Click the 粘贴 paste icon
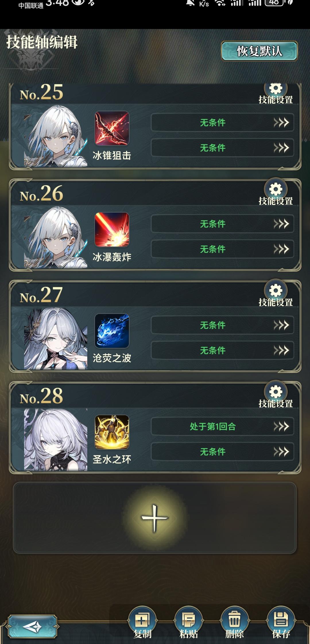The height and width of the screenshot is (644, 310). [x=188, y=620]
